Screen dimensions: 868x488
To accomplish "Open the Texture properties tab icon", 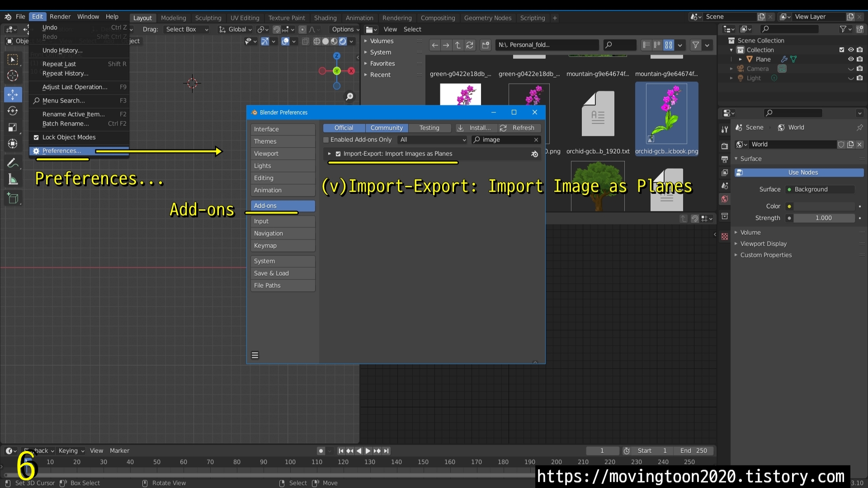I will (725, 236).
